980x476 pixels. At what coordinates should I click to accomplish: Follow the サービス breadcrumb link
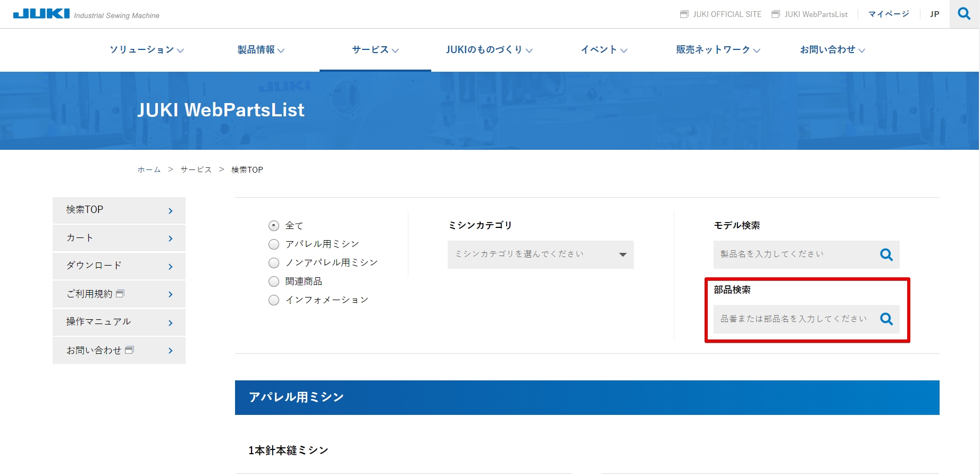click(x=196, y=169)
